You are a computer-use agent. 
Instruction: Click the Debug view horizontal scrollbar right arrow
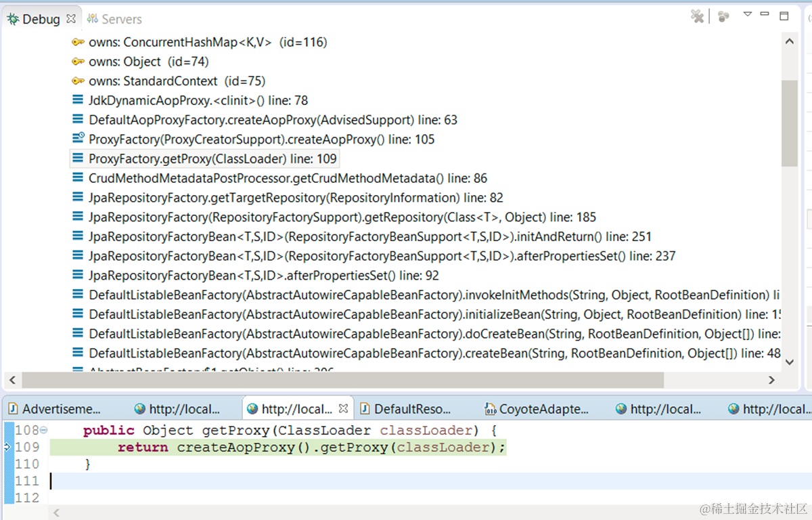click(x=772, y=380)
